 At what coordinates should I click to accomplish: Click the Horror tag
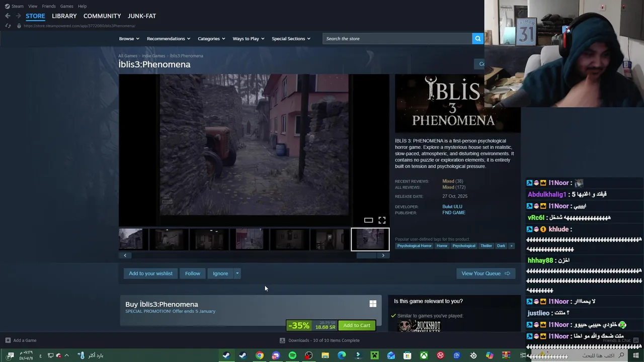(x=442, y=246)
